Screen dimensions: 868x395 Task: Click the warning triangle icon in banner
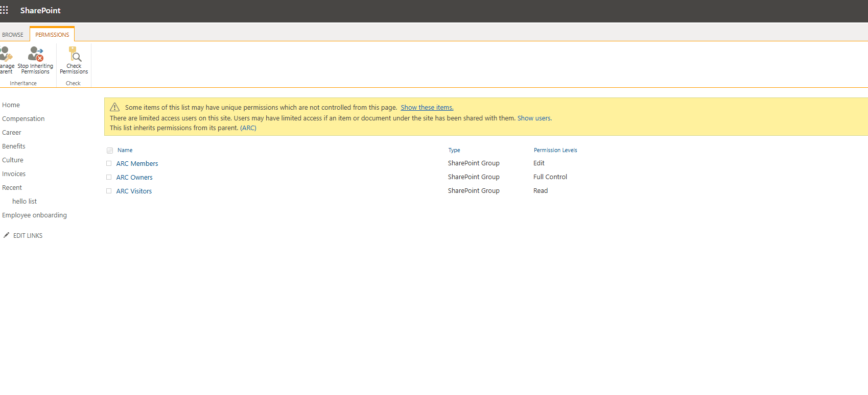coord(115,107)
